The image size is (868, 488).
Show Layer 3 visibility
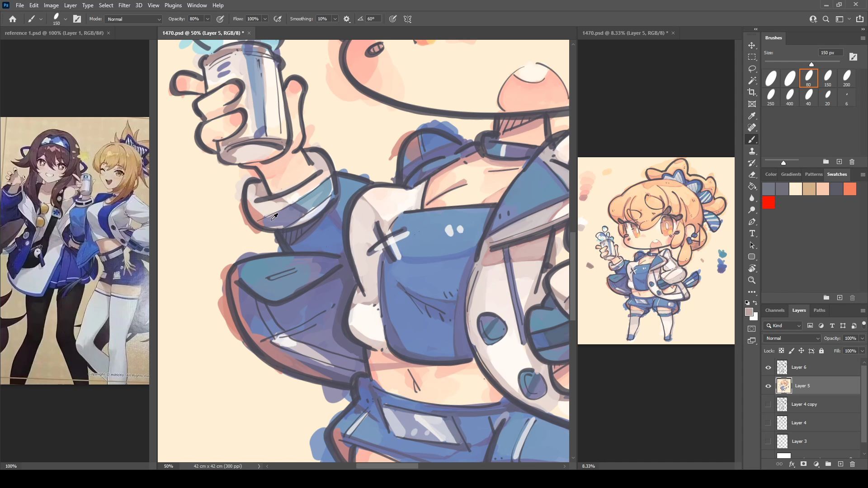tap(768, 441)
